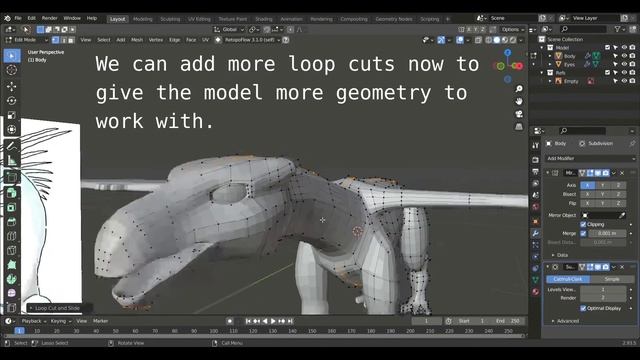Select the Transform tool
Screen dimensions: 640x360
(11, 129)
